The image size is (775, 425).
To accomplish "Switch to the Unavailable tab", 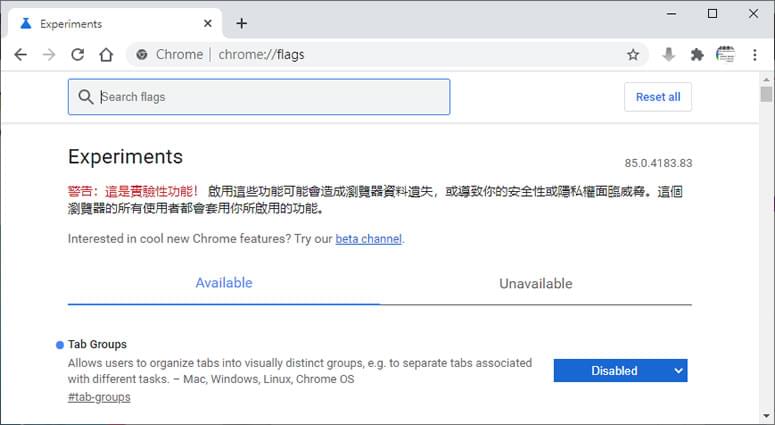I will [x=536, y=283].
